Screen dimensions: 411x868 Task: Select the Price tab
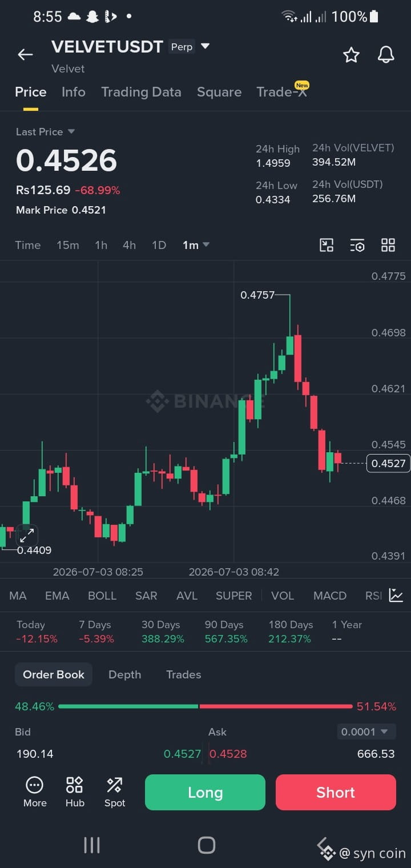coord(31,92)
